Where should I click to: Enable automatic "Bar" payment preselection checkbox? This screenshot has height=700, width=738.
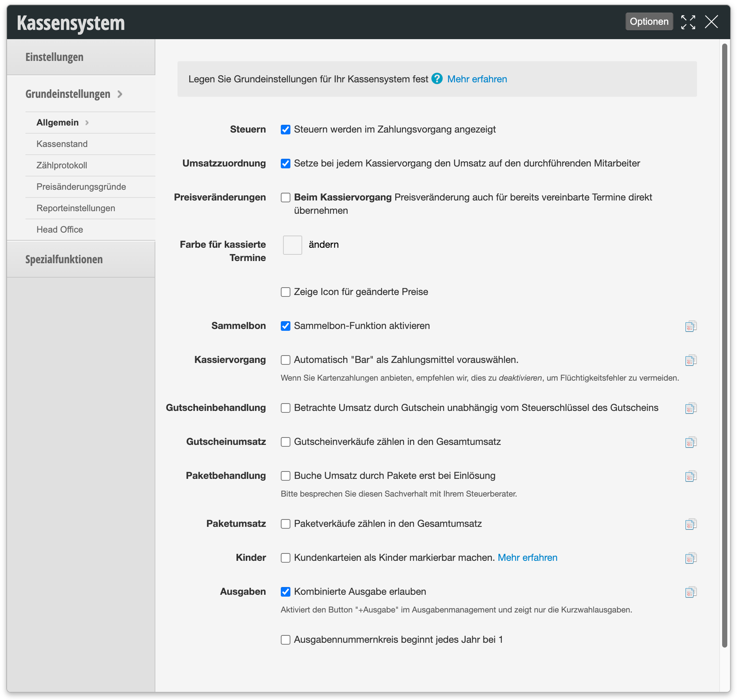point(285,360)
